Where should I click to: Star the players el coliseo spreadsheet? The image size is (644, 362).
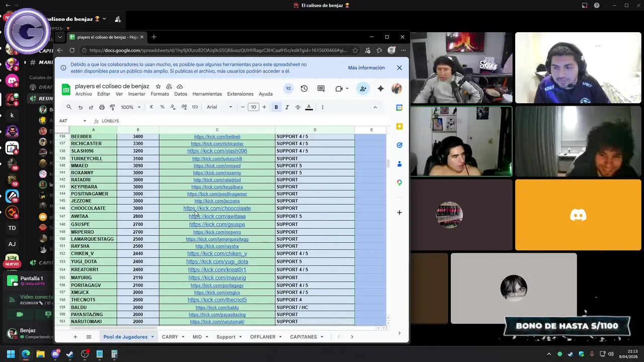point(158,86)
